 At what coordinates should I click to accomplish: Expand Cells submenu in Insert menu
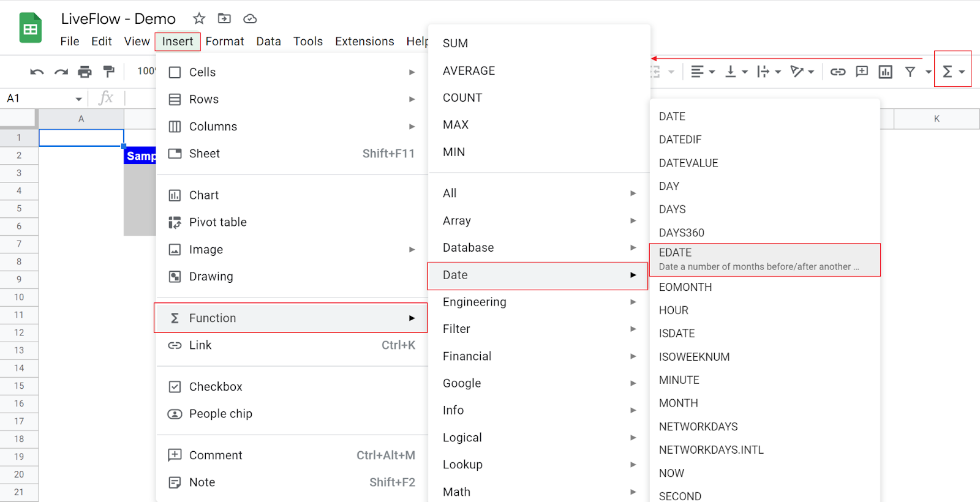click(292, 72)
